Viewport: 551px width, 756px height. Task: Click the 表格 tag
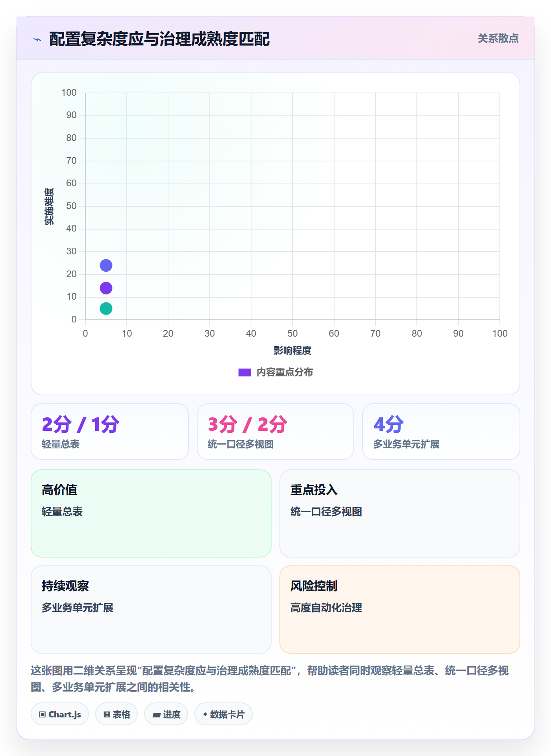pos(116,714)
